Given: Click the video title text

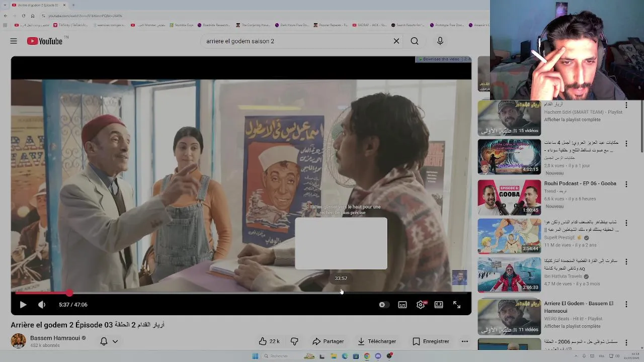Looking at the screenshot, I should (x=88, y=325).
